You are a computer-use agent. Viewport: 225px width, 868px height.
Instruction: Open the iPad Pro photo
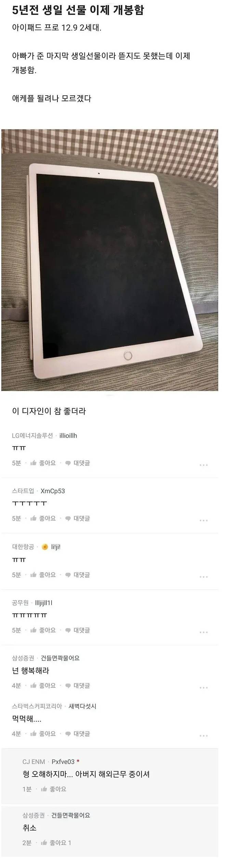click(110, 260)
